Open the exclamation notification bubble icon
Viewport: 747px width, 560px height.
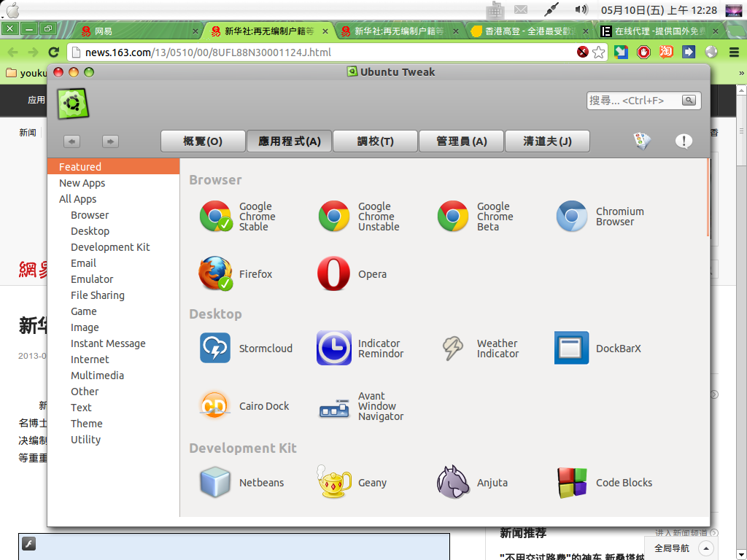pyautogui.click(x=684, y=141)
